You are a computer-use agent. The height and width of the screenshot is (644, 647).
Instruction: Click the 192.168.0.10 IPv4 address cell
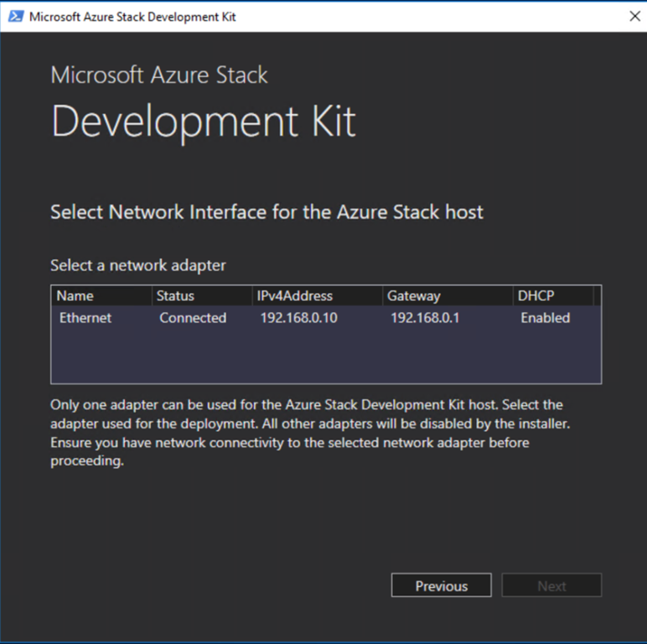point(298,318)
